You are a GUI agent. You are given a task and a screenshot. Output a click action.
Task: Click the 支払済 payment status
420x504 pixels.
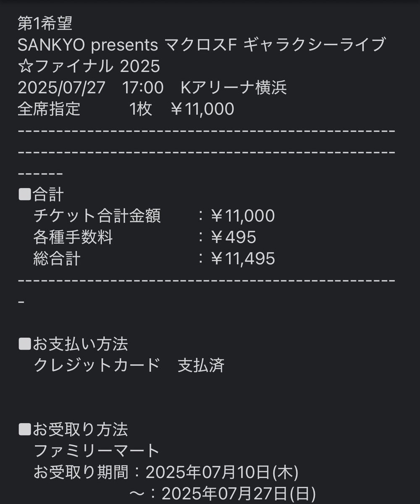(x=201, y=365)
